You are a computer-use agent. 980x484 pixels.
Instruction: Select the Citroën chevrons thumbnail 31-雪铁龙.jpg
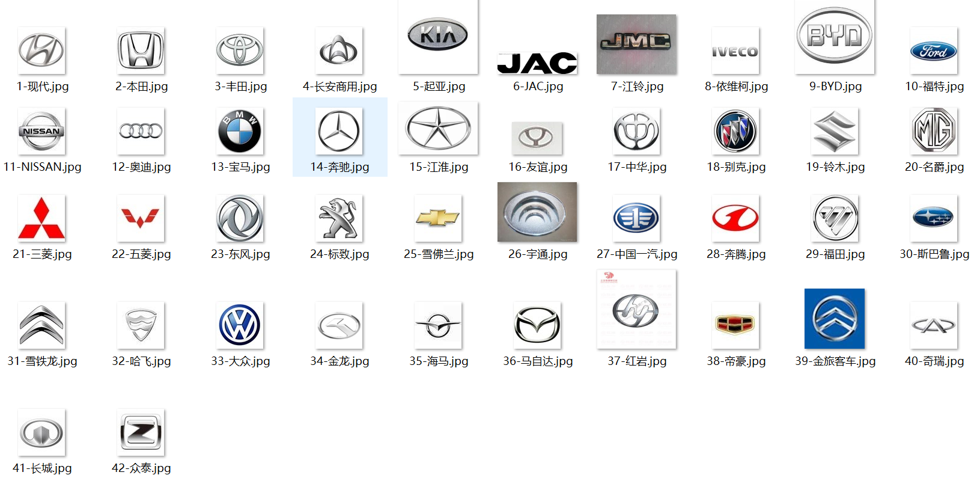coord(41,325)
